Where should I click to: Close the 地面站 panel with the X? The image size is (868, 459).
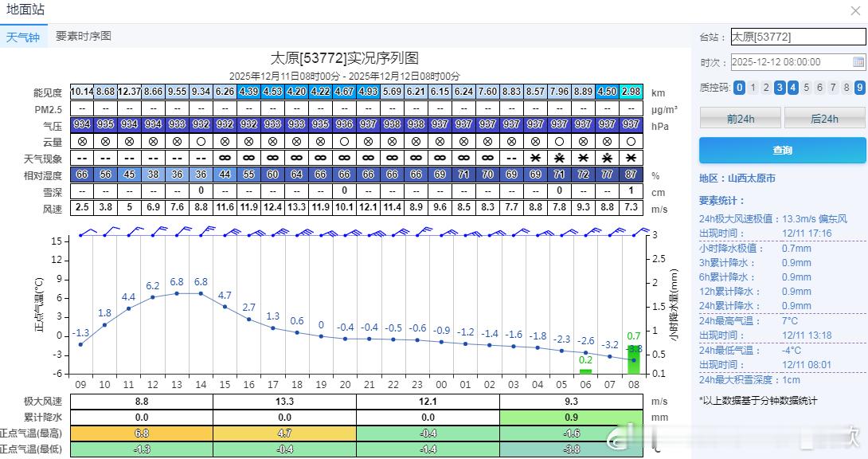(855, 10)
